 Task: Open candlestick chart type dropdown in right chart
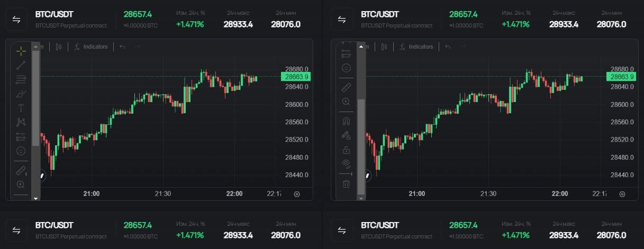(384, 47)
